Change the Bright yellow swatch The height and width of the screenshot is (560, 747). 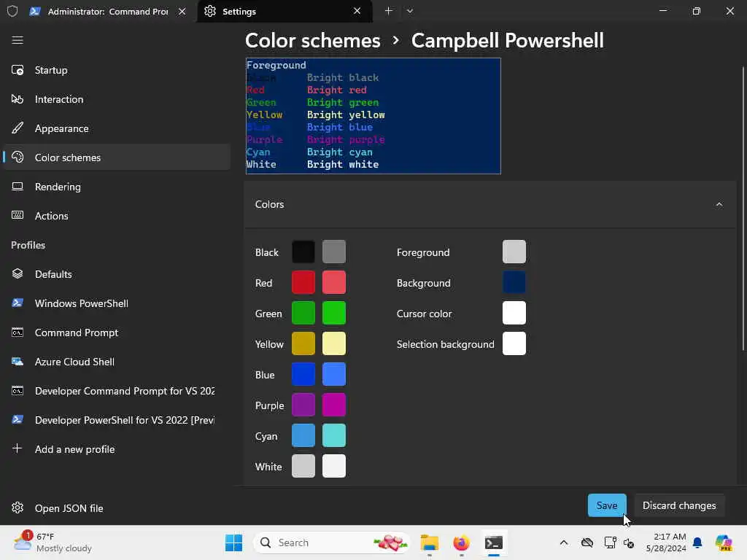[334, 343]
